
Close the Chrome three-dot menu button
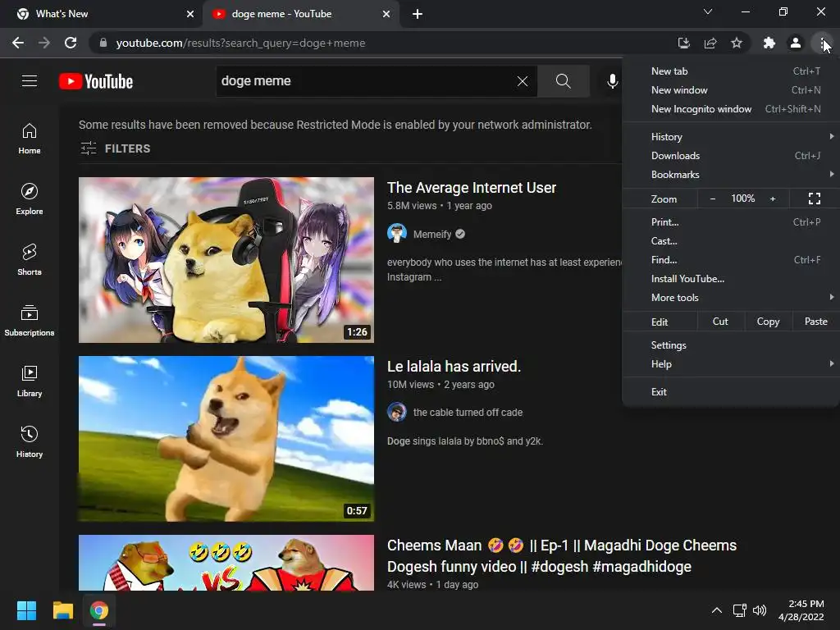[x=822, y=43]
